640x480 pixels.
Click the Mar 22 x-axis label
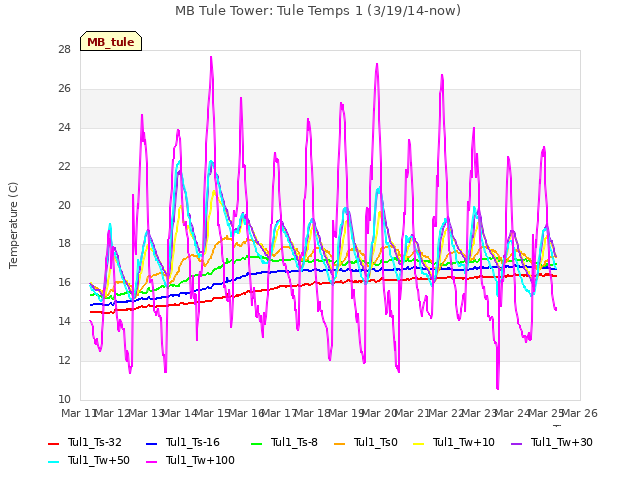pyautogui.click(x=446, y=413)
